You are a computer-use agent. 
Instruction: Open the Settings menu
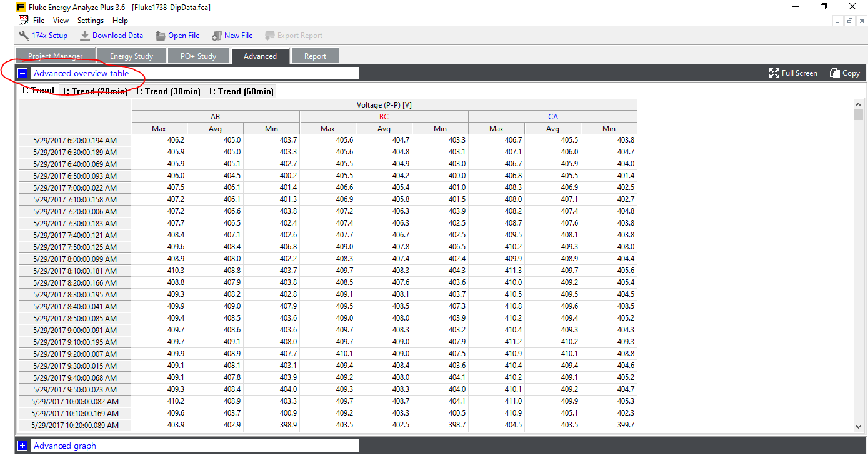[91, 21]
